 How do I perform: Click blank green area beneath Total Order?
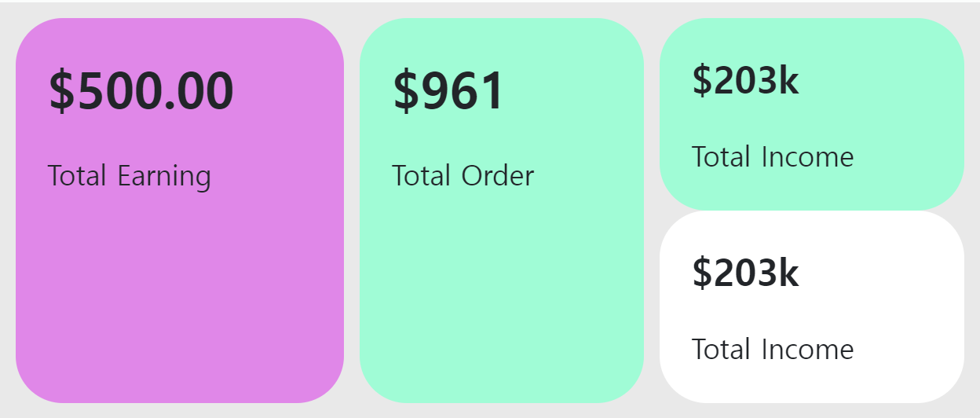click(x=502, y=299)
